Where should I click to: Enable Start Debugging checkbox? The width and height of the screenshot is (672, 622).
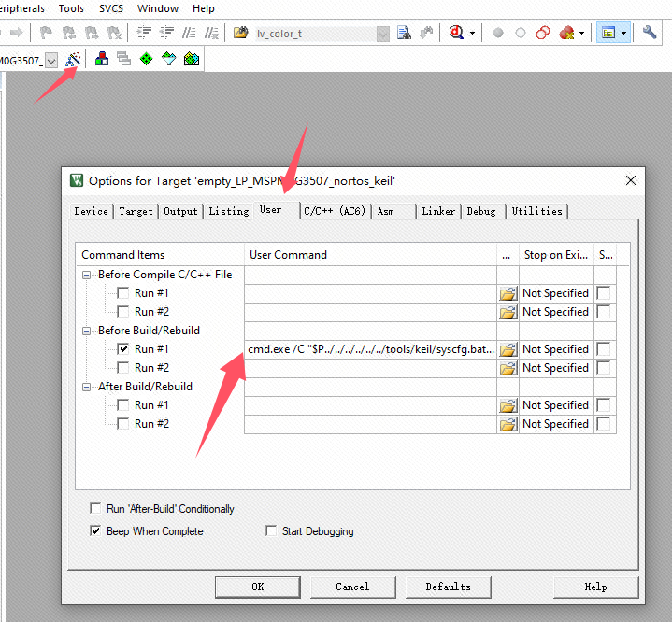pyautogui.click(x=271, y=530)
